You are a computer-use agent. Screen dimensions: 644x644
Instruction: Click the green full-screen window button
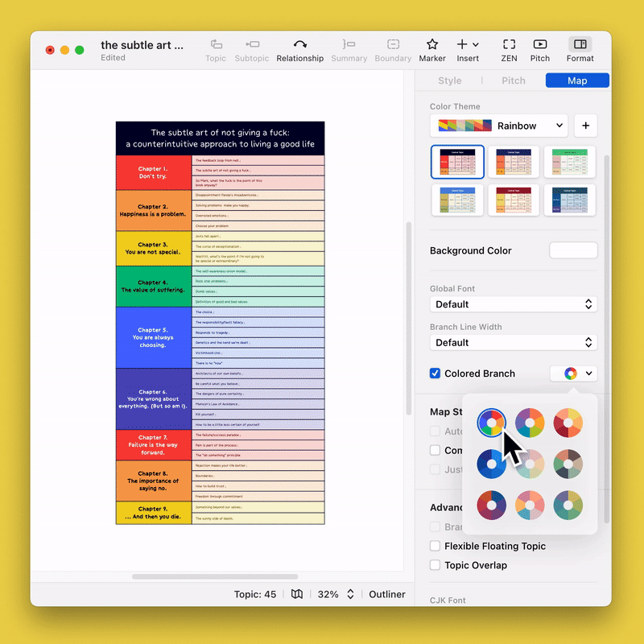(79, 50)
